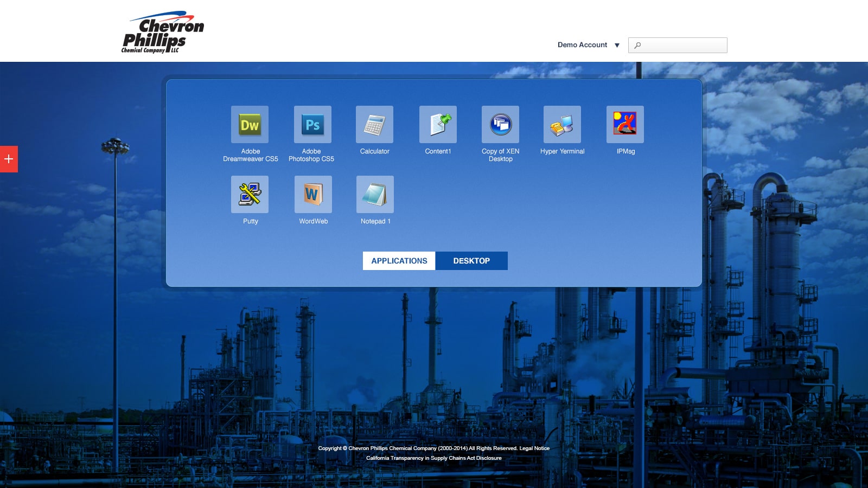Switch to the DESKTOP tab

point(471,261)
